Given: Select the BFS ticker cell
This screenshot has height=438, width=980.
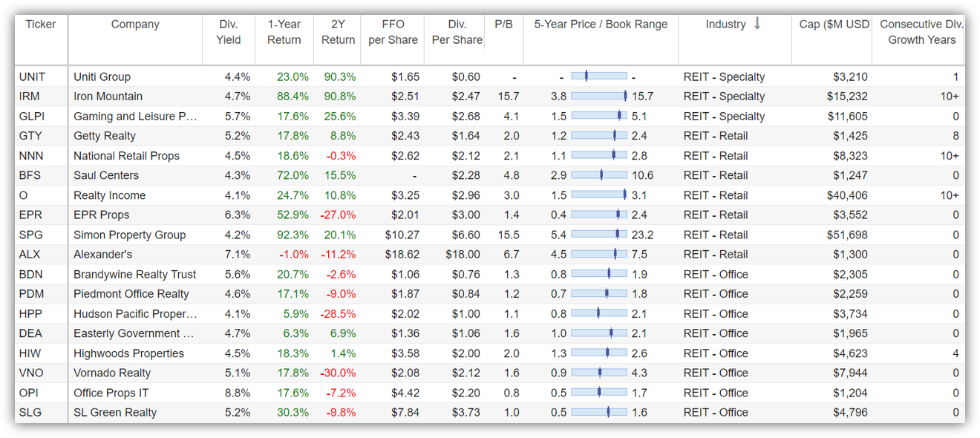Looking at the screenshot, I should point(30,175).
